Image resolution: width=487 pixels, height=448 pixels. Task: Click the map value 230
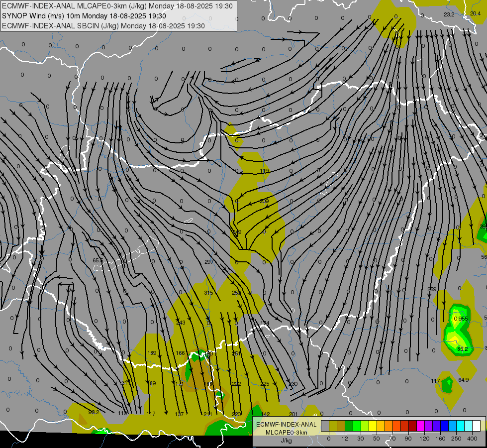[293, 384]
